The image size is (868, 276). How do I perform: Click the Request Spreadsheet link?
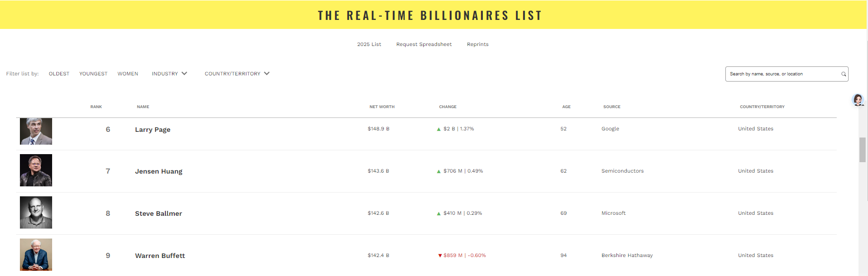click(424, 44)
